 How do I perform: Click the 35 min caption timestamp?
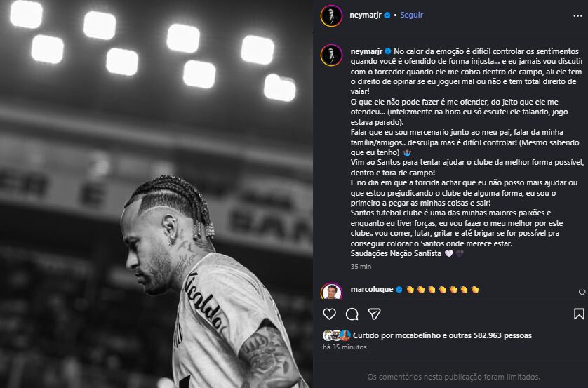(361, 267)
